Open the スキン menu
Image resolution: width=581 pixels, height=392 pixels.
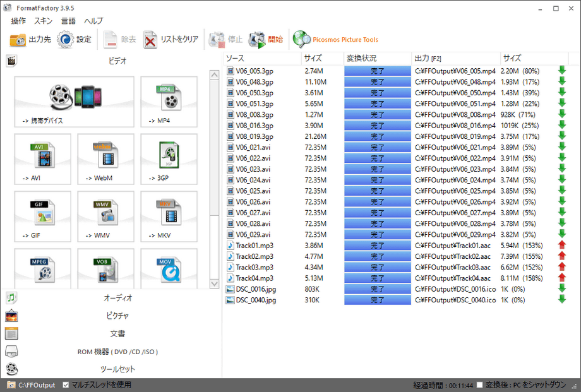tap(44, 21)
